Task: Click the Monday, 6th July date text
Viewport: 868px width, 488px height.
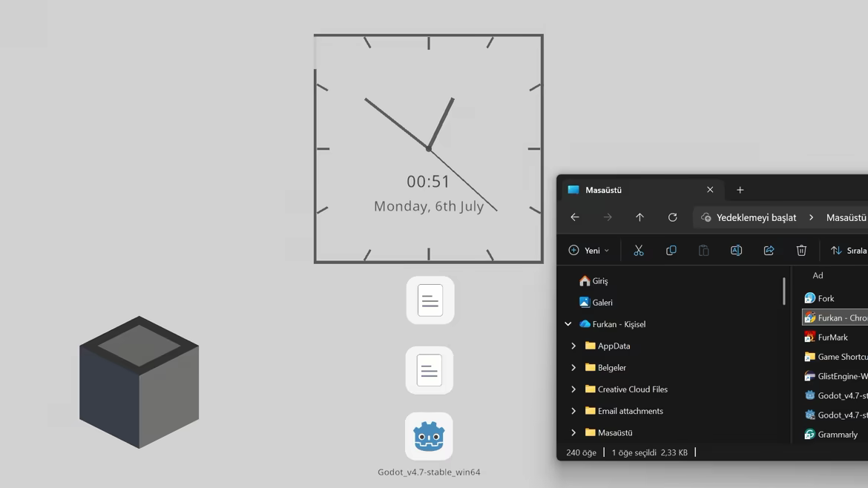Action: [429, 206]
